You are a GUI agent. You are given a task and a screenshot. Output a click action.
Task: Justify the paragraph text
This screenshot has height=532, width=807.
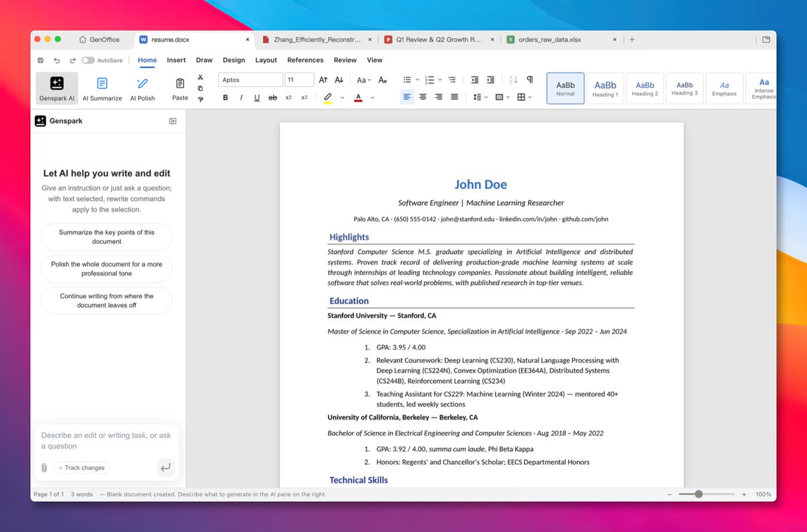pos(455,97)
